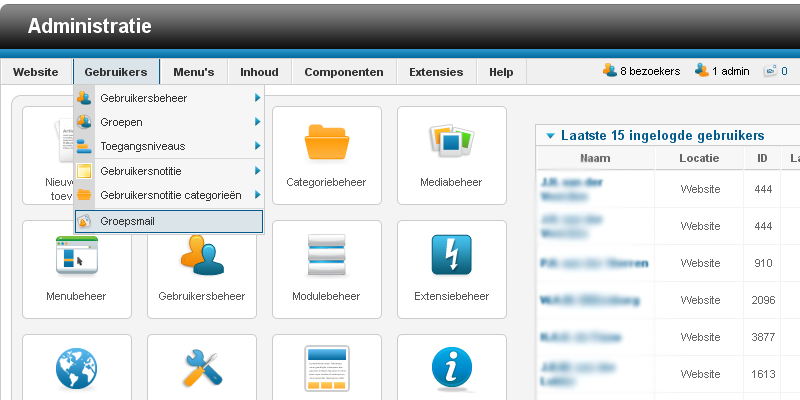Open the Componenten menu
800x400 pixels.
(x=344, y=72)
